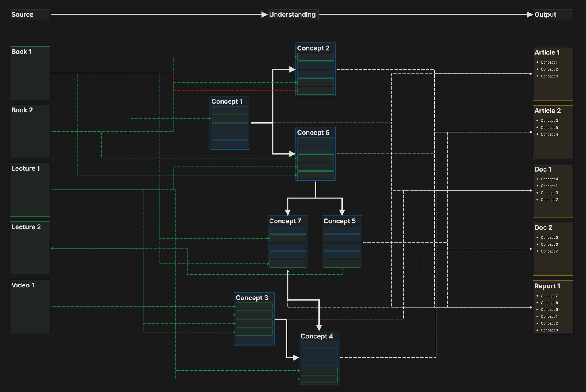This screenshot has width=586, height=392.
Task: Select the Concept 7 node header
Action: click(x=285, y=221)
